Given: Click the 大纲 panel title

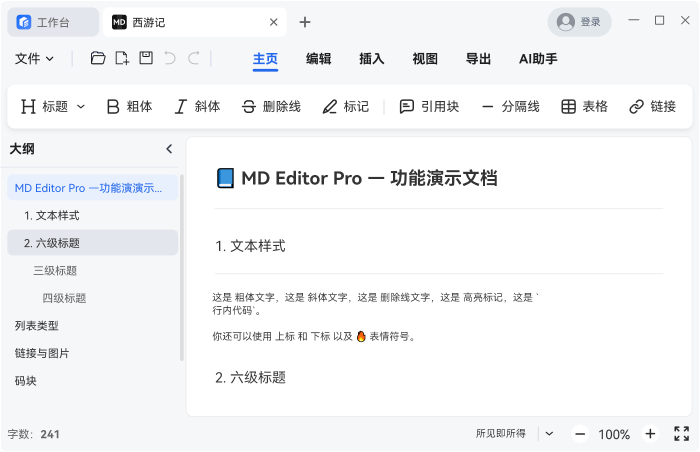Looking at the screenshot, I should pos(22,149).
